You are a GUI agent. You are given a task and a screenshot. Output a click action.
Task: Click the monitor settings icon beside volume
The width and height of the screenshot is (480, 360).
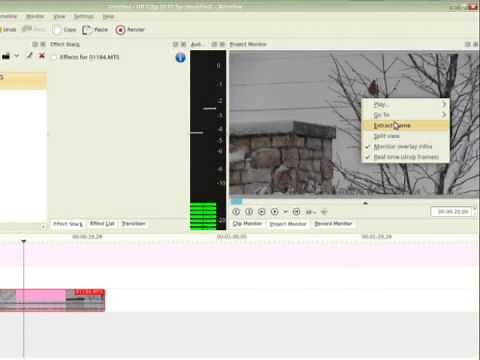tap(324, 212)
